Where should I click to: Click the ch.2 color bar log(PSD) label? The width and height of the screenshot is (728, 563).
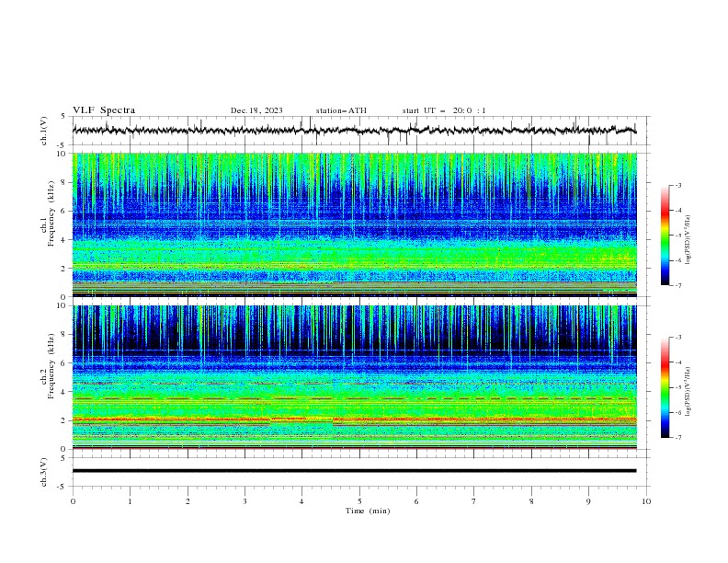click(688, 392)
